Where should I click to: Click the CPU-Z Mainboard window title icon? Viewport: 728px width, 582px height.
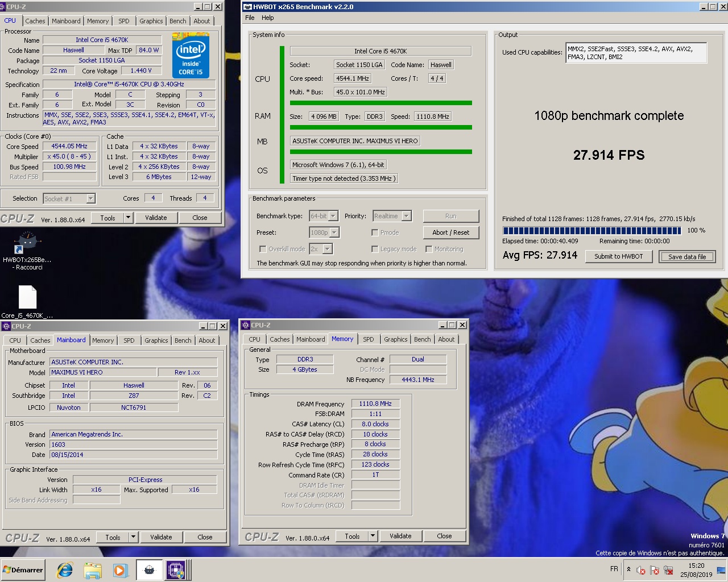point(6,326)
